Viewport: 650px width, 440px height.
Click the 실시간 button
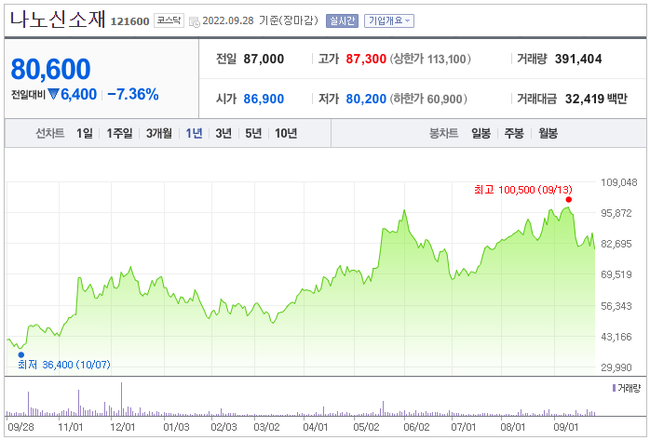tap(342, 21)
